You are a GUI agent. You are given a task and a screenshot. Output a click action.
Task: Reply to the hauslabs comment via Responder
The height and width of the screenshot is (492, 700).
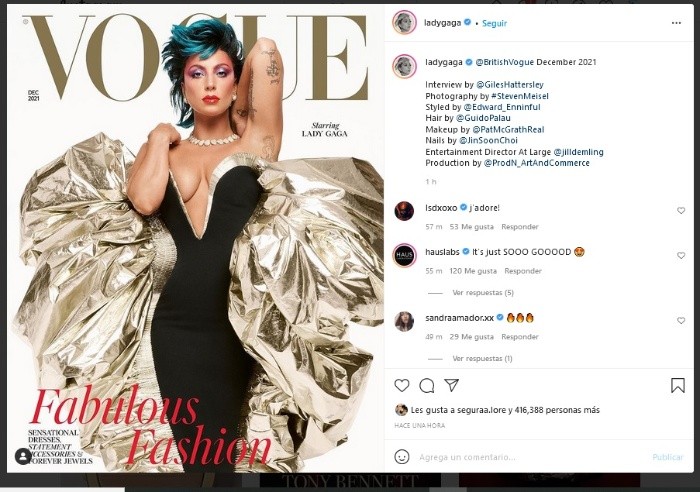(523, 271)
